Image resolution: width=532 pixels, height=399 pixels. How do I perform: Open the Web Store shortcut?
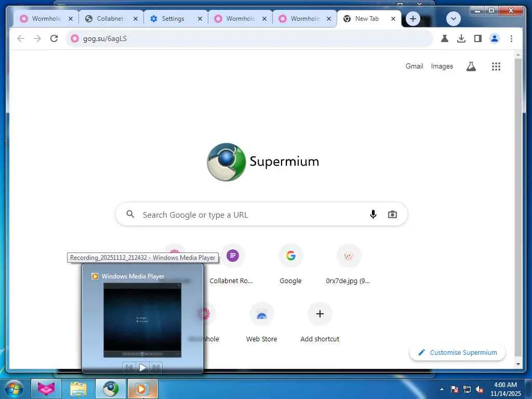point(262,323)
